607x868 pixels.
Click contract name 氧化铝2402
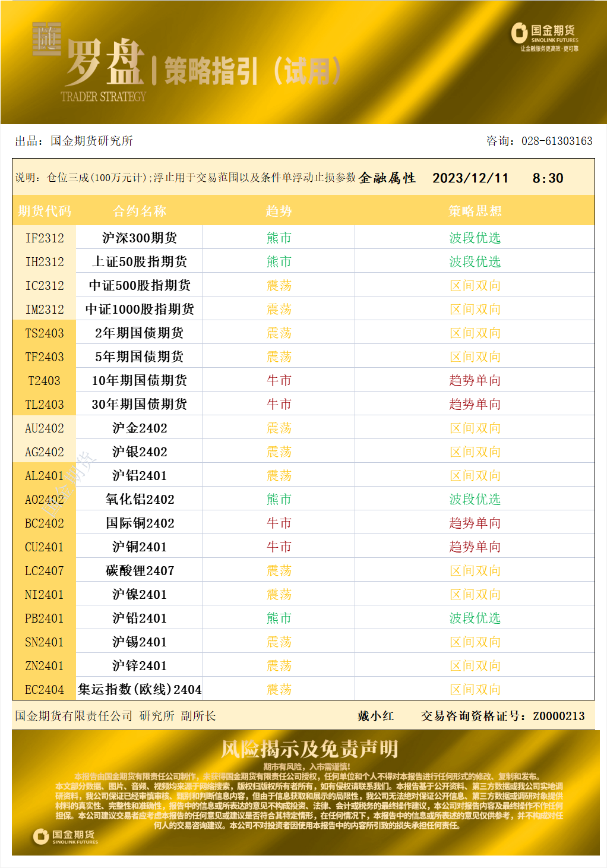coord(140,499)
